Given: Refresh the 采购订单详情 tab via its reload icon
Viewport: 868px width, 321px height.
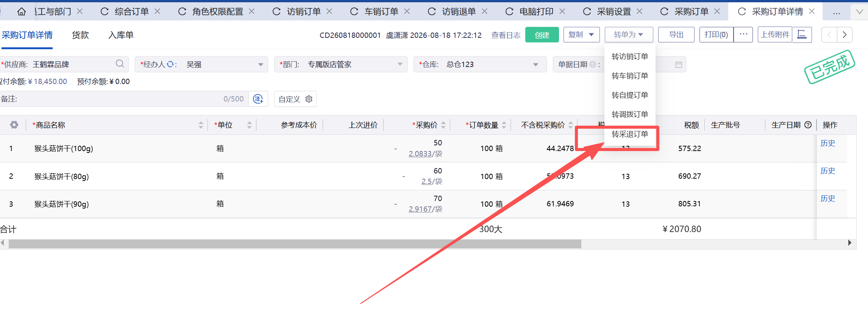Looking at the screenshot, I should pos(742,12).
